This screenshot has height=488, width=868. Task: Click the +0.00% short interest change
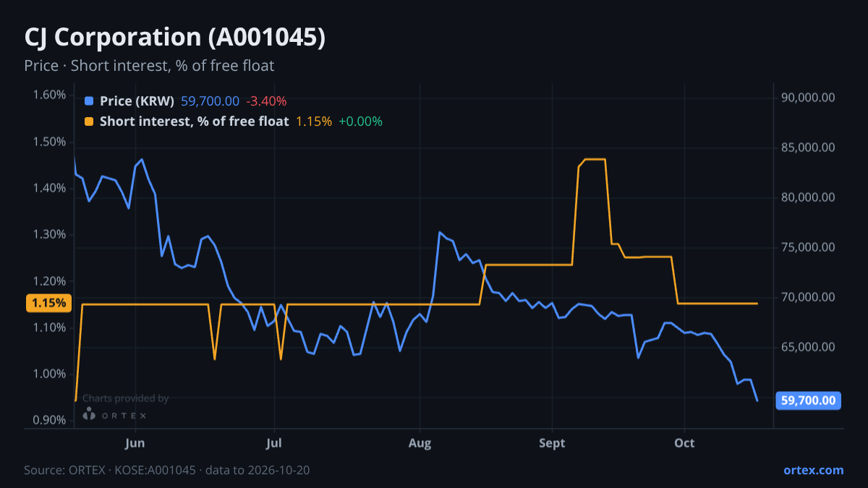coord(360,121)
